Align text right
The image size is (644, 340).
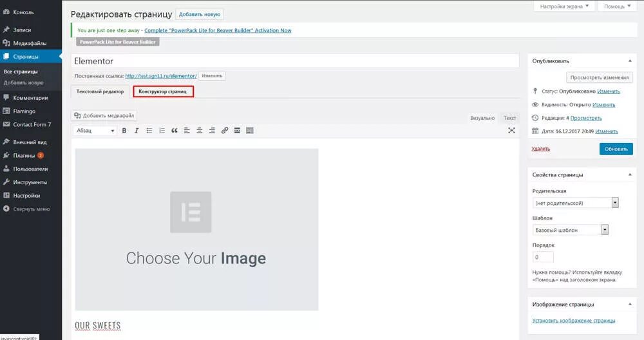pyautogui.click(x=212, y=131)
